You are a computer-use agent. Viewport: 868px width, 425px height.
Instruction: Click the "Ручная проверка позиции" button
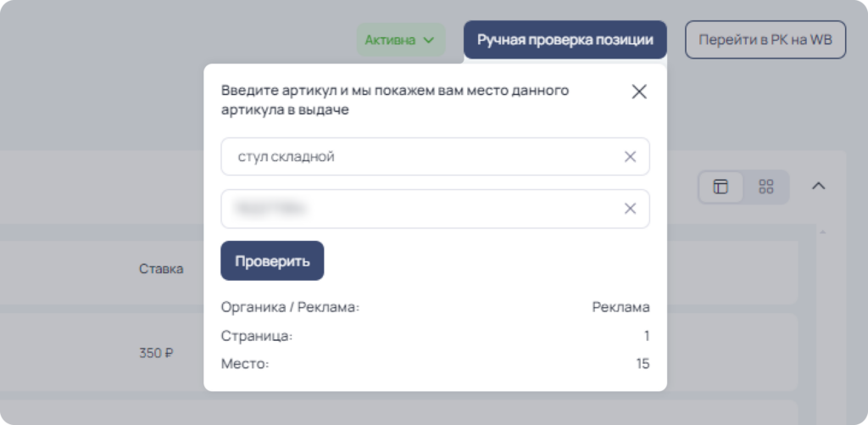565,40
